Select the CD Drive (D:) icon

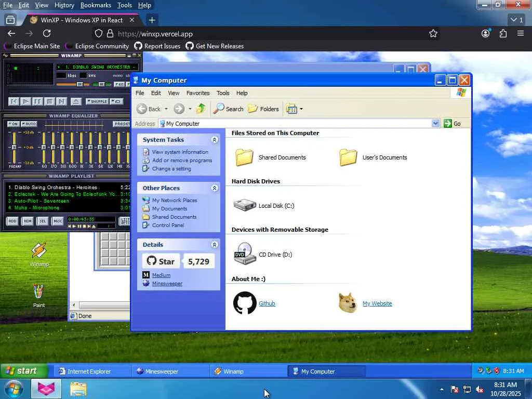point(245,254)
